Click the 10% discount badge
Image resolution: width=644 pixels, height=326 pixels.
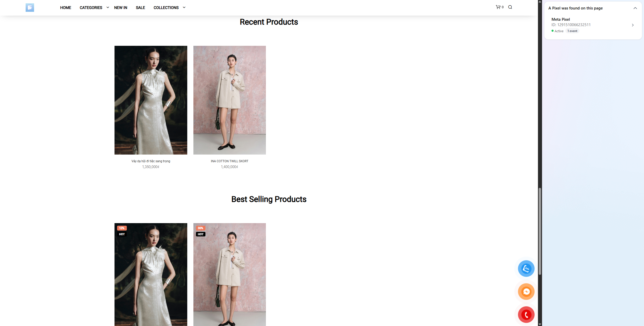pyautogui.click(x=122, y=228)
